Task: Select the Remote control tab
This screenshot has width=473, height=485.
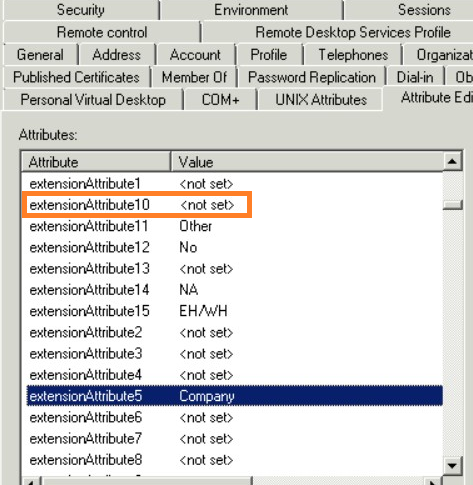Action: click(102, 32)
